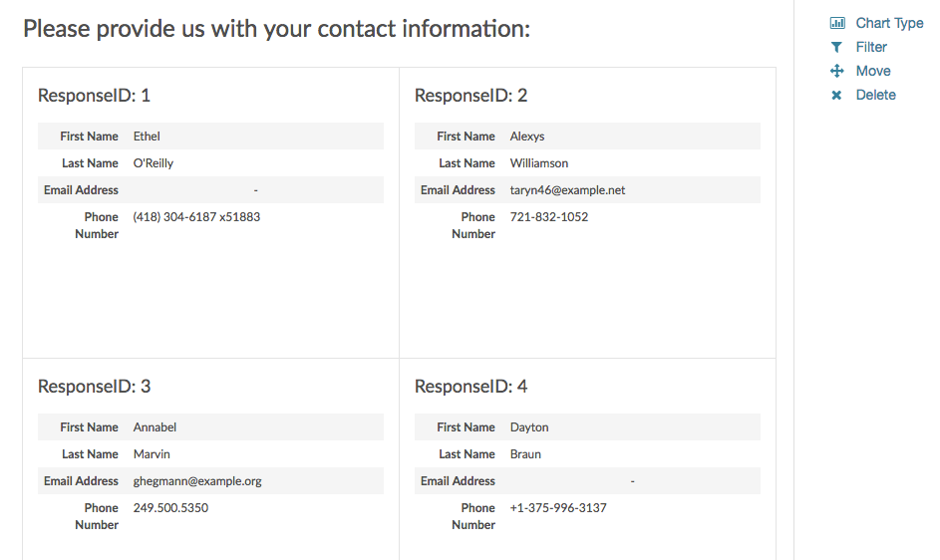This screenshot has height=560, width=940.
Task: Click the last name Williamson
Action: (539, 163)
